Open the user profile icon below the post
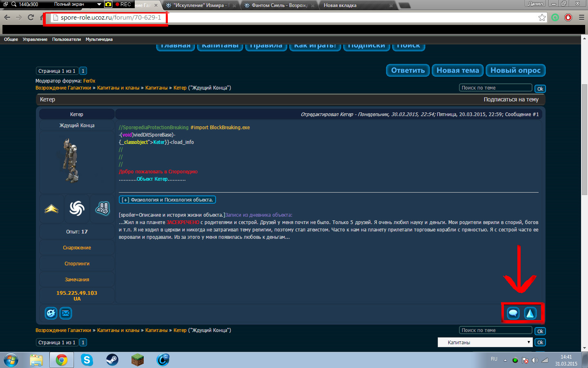 click(51, 313)
